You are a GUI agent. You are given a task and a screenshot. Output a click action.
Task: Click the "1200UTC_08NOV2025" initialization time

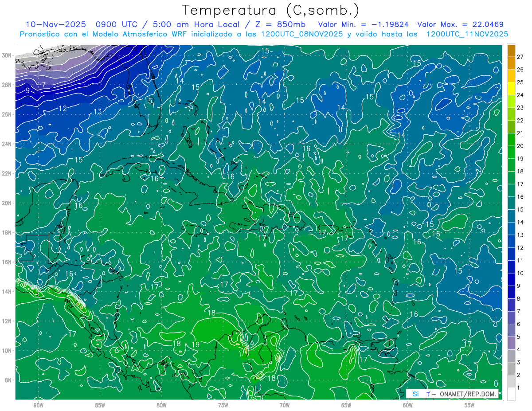301,34
